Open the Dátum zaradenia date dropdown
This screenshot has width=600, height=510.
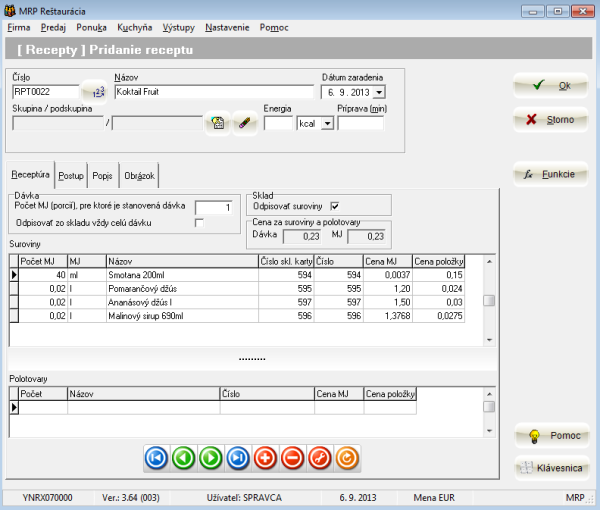click(379, 92)
